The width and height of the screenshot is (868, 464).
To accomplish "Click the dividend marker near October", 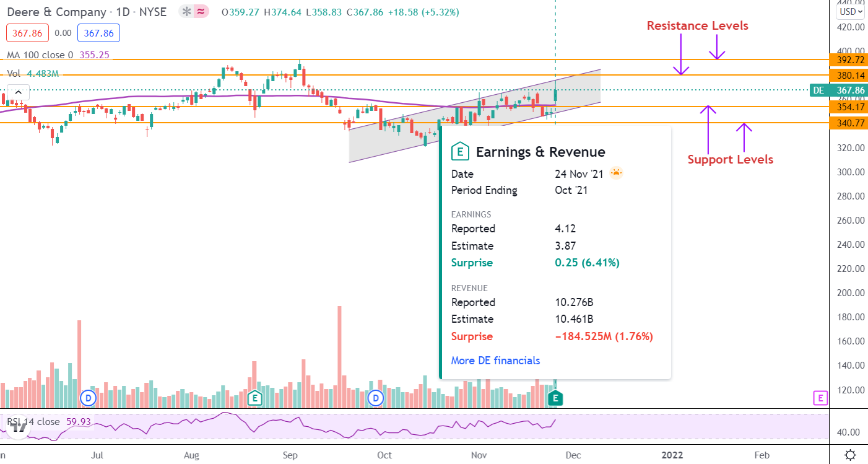I will [375, 398].
